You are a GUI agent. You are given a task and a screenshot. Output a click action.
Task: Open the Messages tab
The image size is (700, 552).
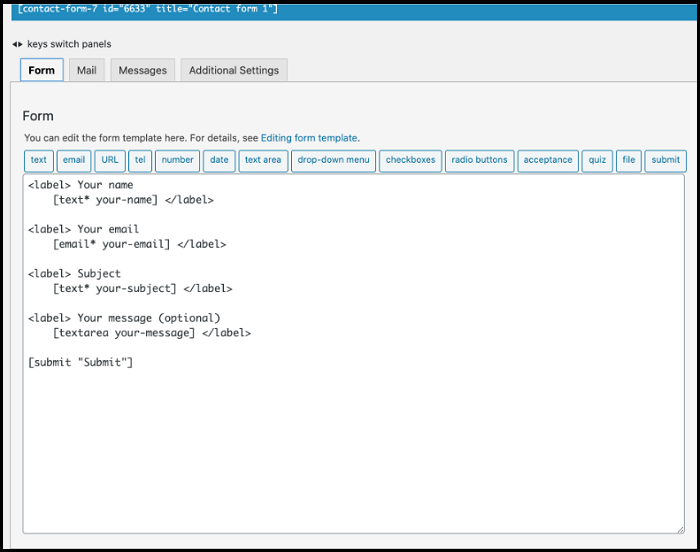click(x=142, y=70)
